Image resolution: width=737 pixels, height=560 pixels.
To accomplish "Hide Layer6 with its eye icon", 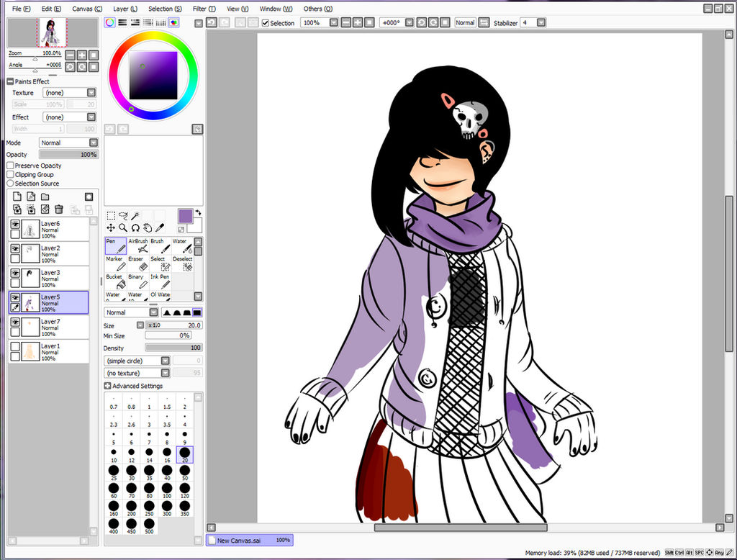I will (x=15, y=224).
